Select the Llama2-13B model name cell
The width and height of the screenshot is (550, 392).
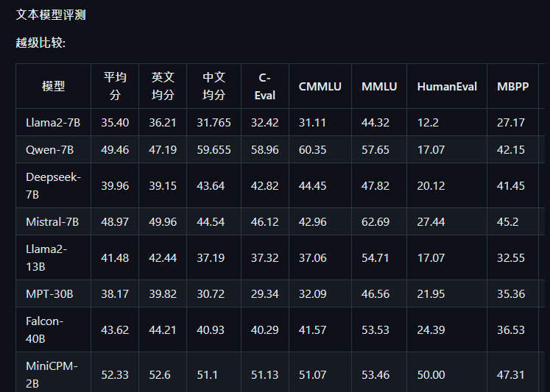[x=53, y=258]
